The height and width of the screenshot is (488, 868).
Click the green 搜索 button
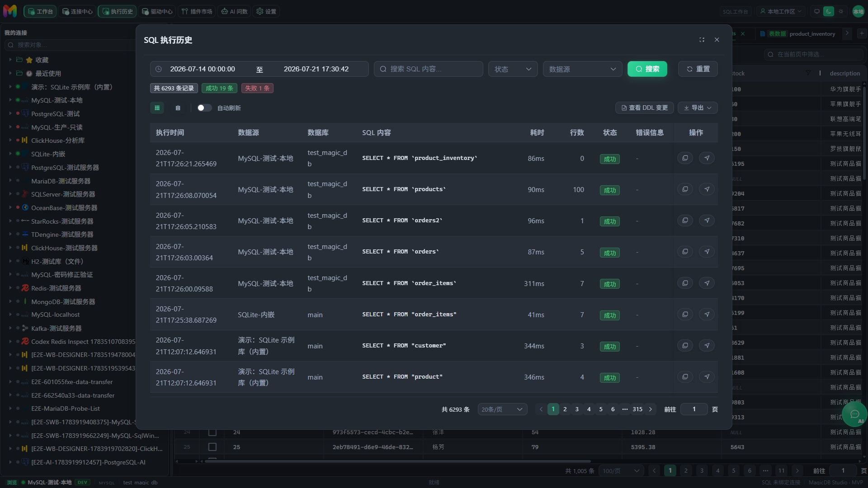click(x=647, y=69)
